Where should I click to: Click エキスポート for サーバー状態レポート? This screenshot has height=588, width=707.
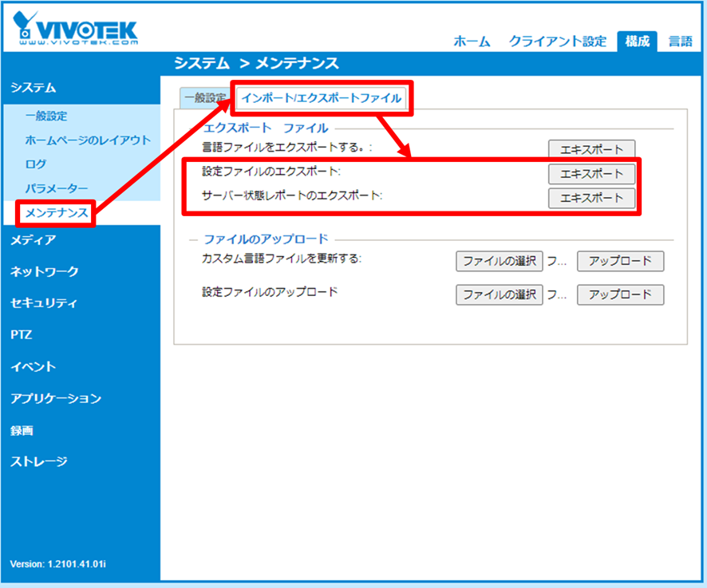(591, 199)
